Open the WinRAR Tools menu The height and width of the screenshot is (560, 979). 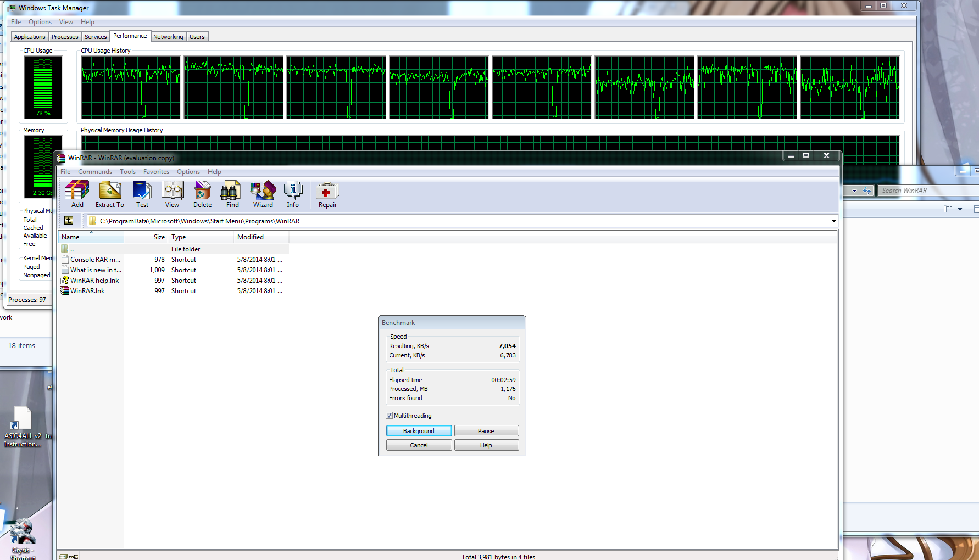pos(127,172)
